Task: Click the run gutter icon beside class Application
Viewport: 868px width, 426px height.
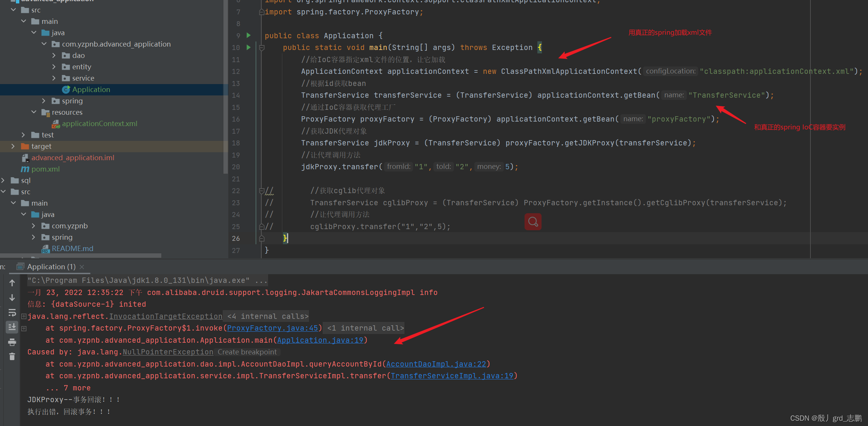Action: [248, 36]
